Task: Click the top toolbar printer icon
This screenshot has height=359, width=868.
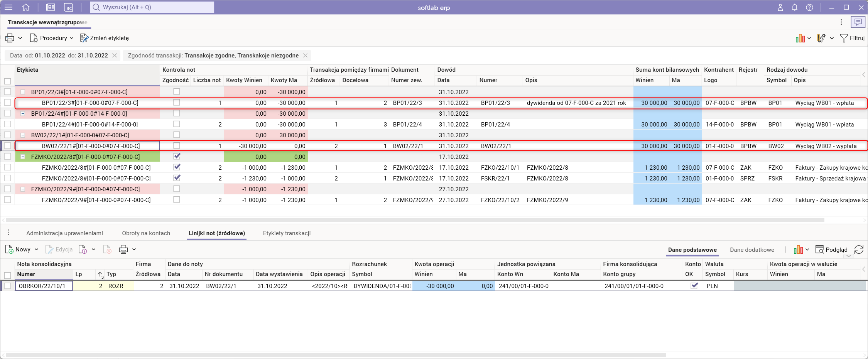Action: [10, 38]
